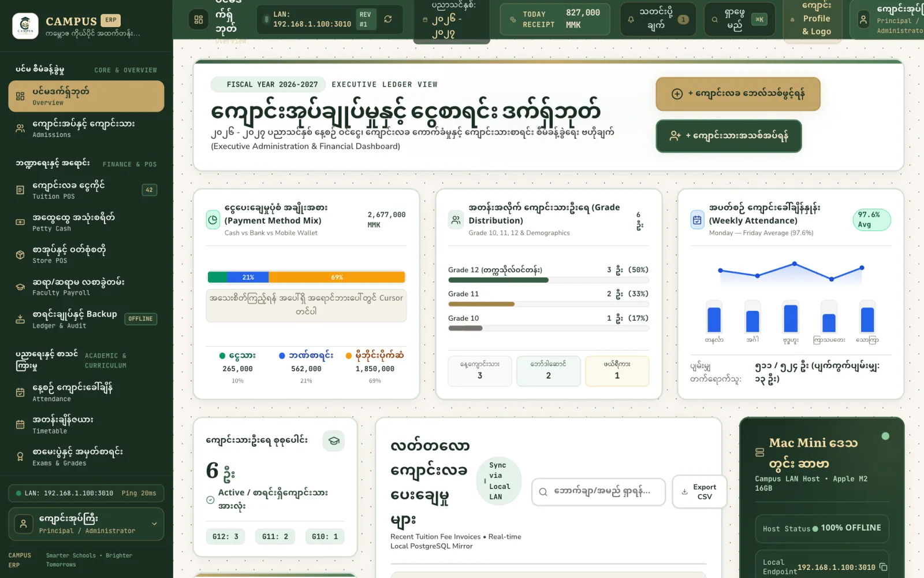Click the top bar dashboard grid icon
This screenshot has height=578, width=924.
click(x=199, y=20)
